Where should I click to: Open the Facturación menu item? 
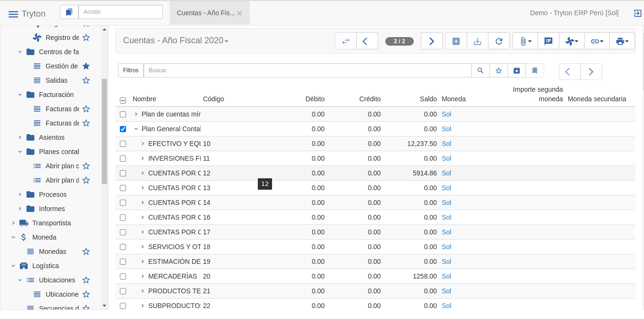(56, 95)
